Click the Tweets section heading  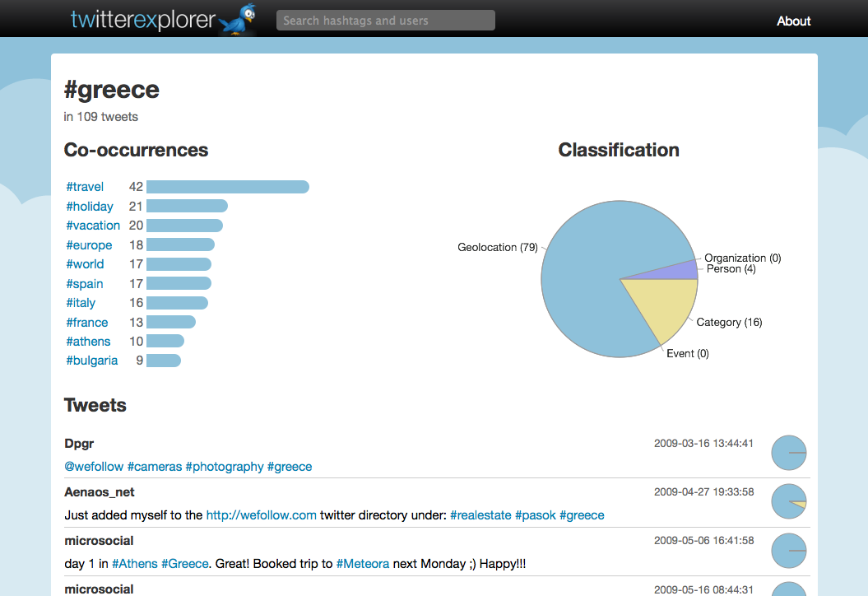[x=95, y=405]
